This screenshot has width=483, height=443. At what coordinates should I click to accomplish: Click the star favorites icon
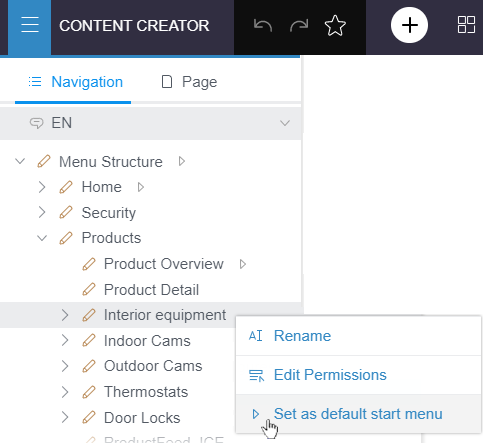[x=335, y=26]
